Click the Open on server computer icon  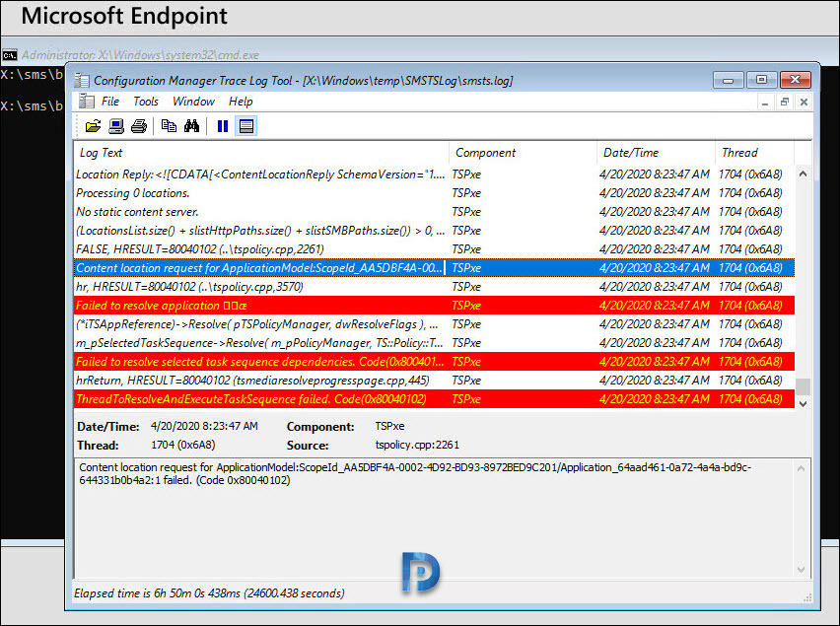[x=115, y=126]
